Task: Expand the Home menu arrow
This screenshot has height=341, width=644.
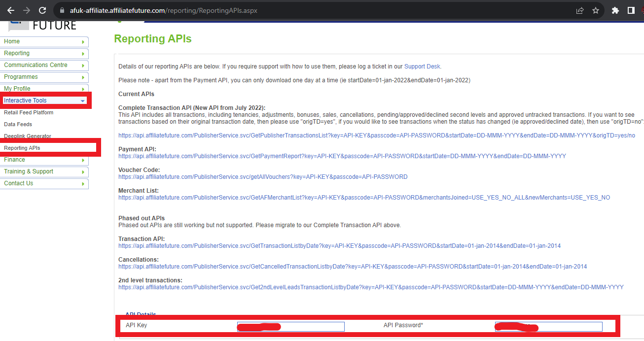Action: click(x=83, y=42)
